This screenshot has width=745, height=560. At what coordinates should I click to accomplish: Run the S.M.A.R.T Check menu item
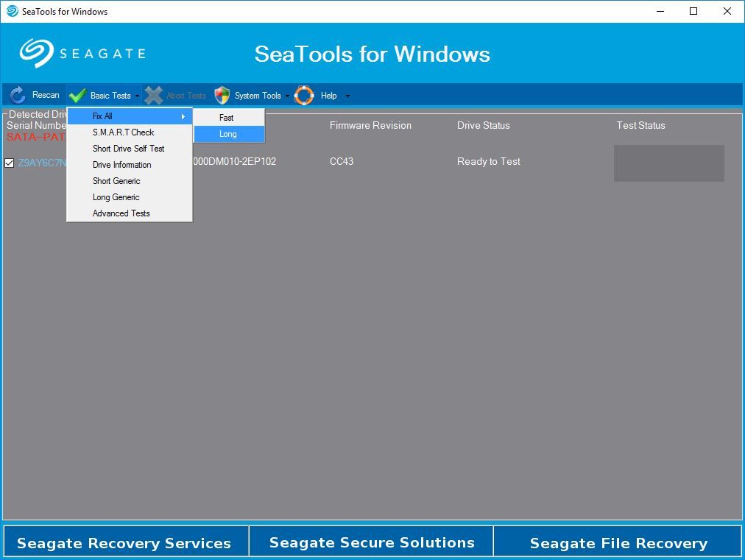point(130,132)
